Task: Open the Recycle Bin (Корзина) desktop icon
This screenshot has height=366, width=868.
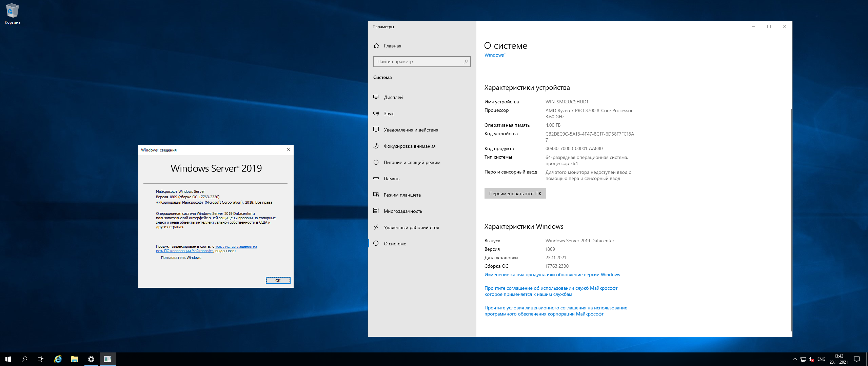Action: click(12, 14)
